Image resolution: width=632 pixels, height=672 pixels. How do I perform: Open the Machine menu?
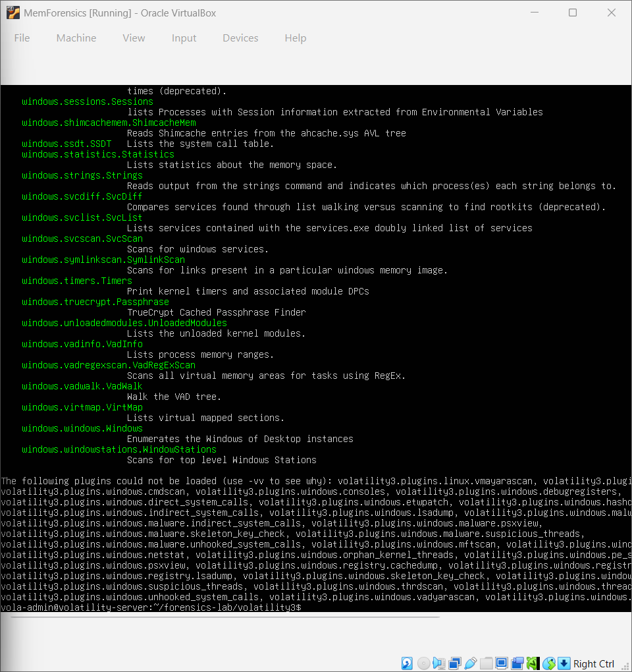[x=76, y=38]
